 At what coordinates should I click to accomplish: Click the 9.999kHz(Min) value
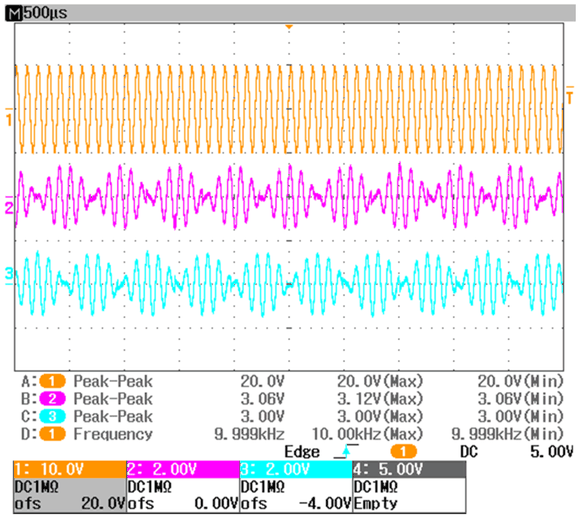click(508, 434)
